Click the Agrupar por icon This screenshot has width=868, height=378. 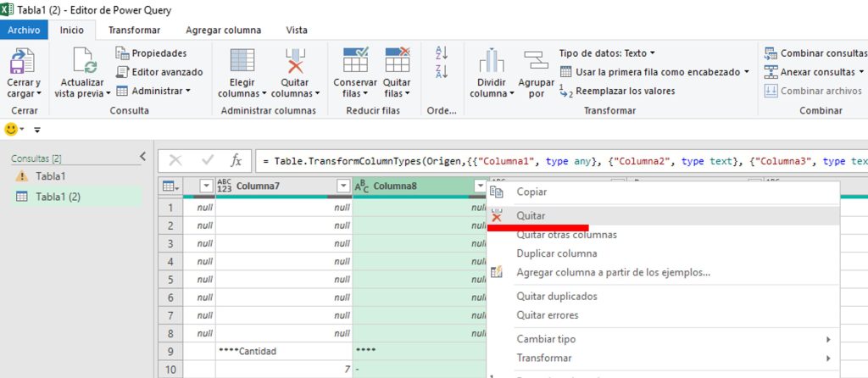click(x=536, y=61)
